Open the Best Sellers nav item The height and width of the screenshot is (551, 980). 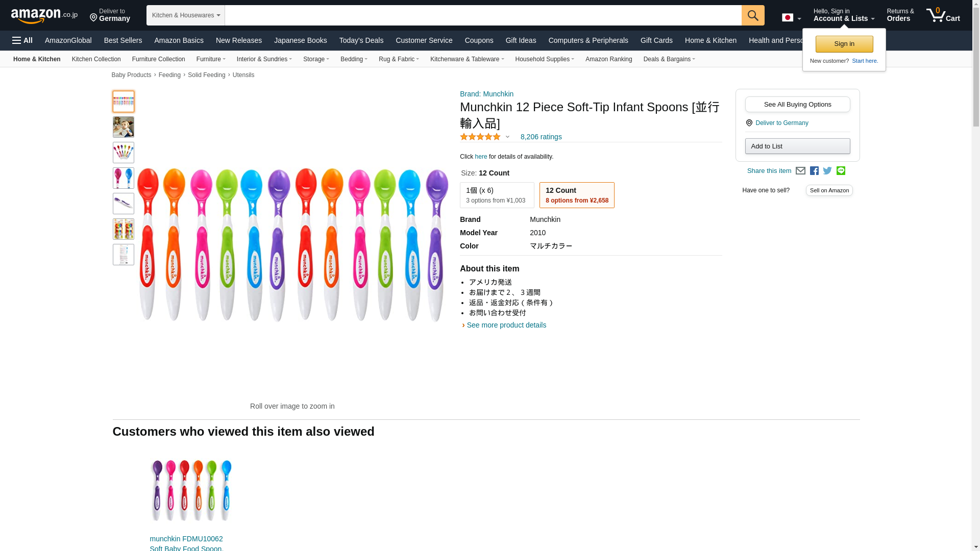(123, 40)
